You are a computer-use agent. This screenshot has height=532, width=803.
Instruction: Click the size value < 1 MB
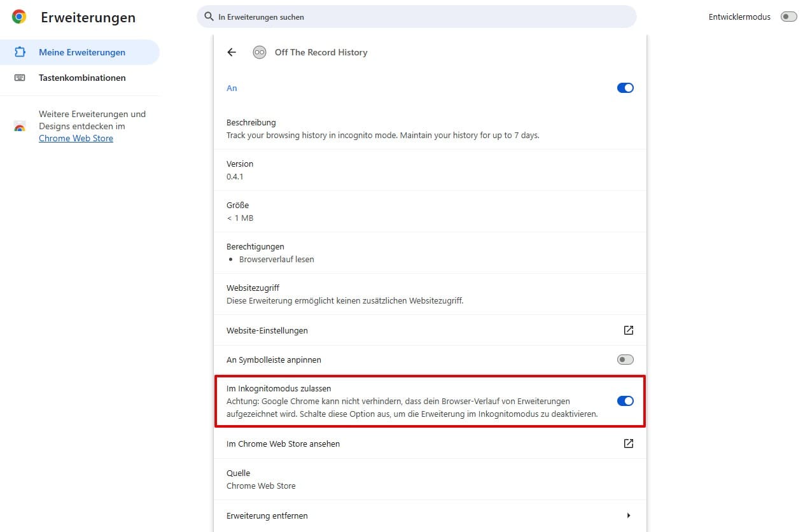pyautogui.click(x=240, y=218)
